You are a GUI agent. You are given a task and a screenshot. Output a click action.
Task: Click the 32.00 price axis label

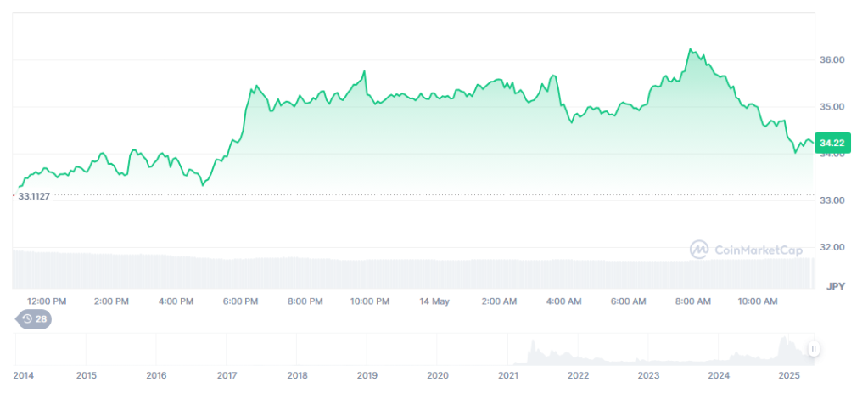tap(831, 247)
